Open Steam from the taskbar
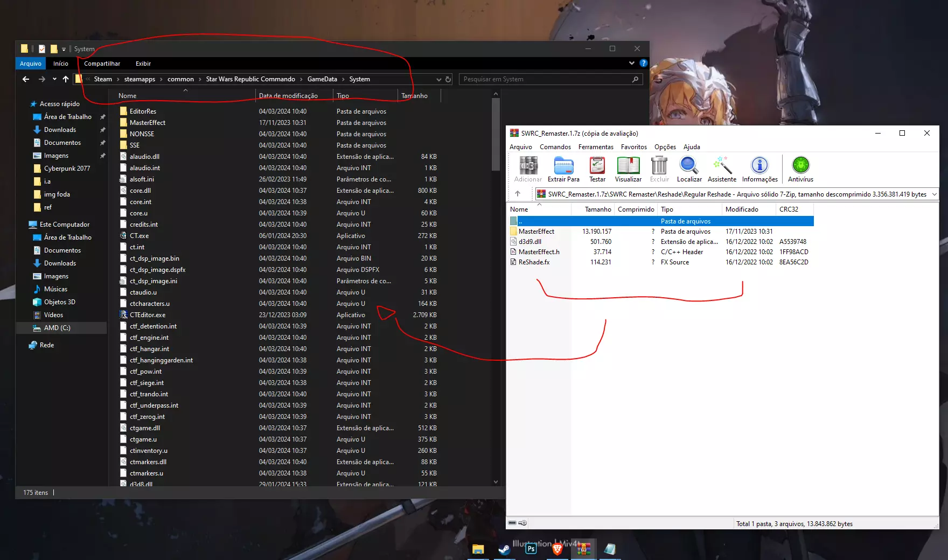 tap(504, 549)
